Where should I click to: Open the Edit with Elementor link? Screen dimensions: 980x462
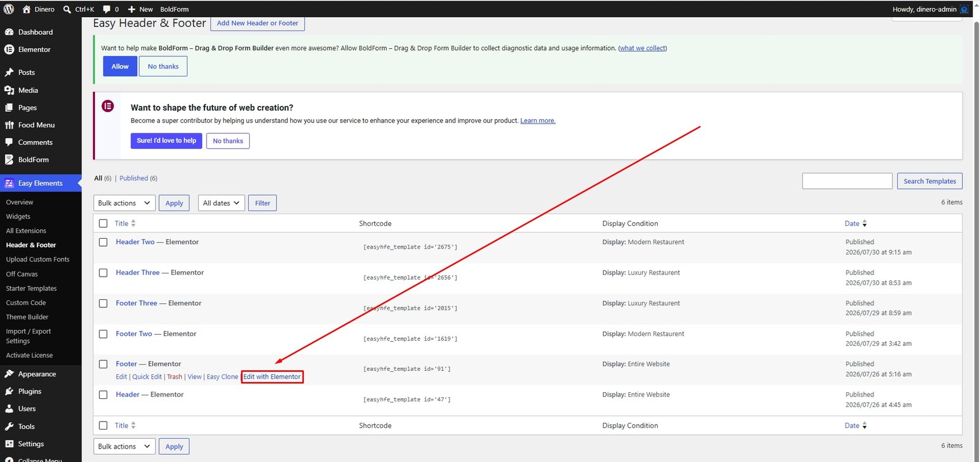(x=272, y=377)
